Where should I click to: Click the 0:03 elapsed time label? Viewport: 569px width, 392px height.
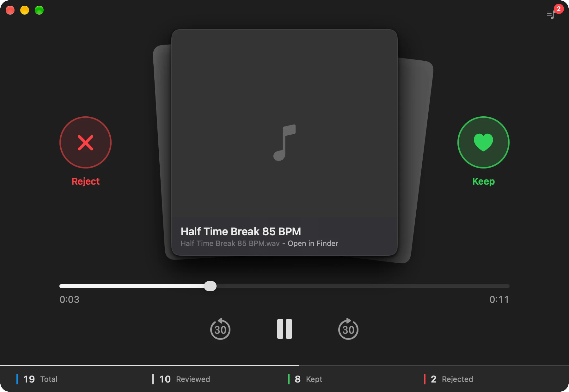[x=70, y=299]
